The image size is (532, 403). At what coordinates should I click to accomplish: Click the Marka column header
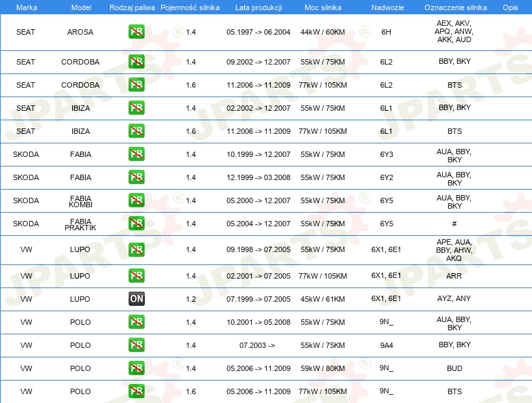(27, 7)
